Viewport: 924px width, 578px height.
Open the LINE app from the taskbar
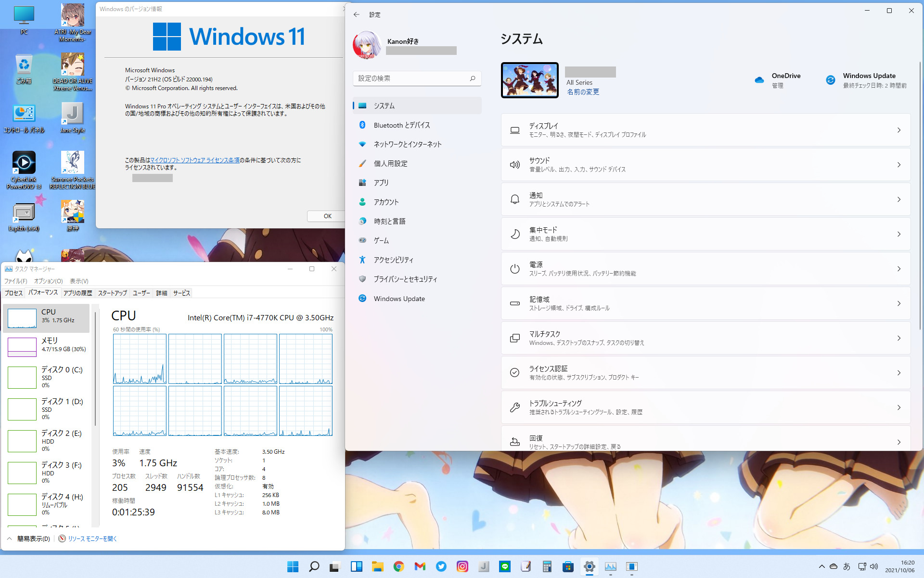click(x=505, y=566)
